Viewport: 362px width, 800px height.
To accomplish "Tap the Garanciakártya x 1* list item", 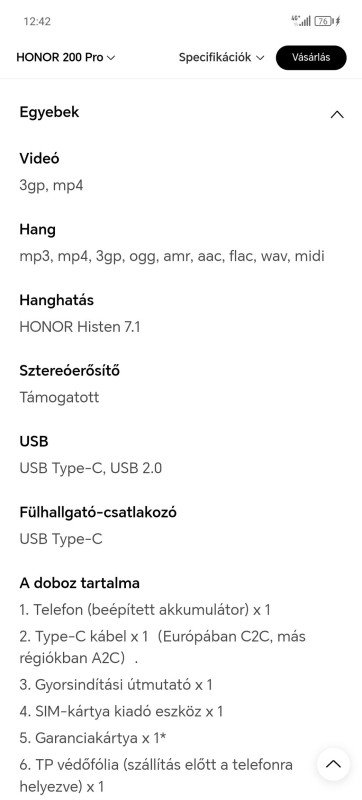I will point(94,738).
